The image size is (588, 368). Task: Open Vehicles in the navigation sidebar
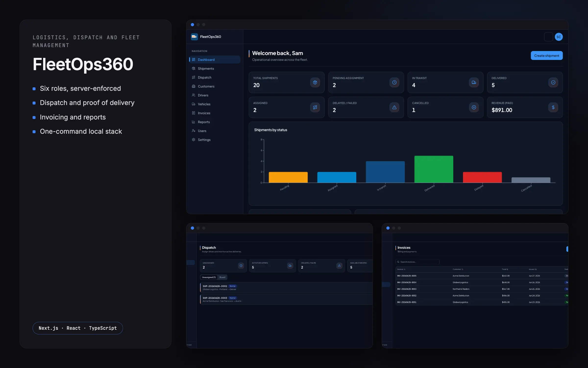tap(215, 104)
